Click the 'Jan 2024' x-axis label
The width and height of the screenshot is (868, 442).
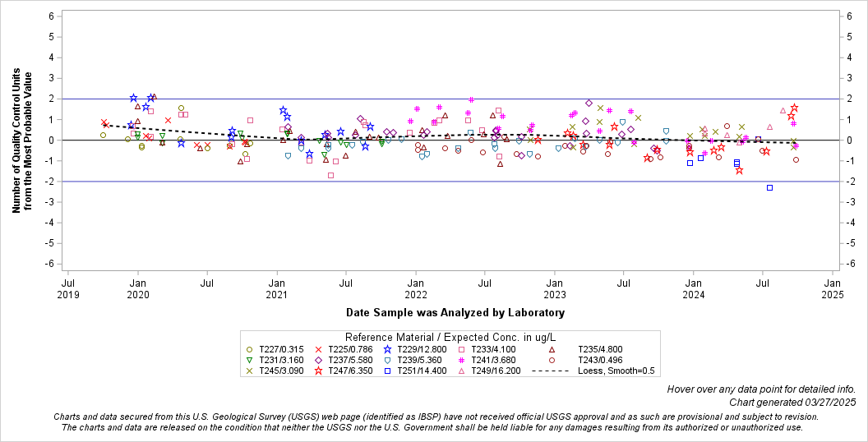coord(694,289)
